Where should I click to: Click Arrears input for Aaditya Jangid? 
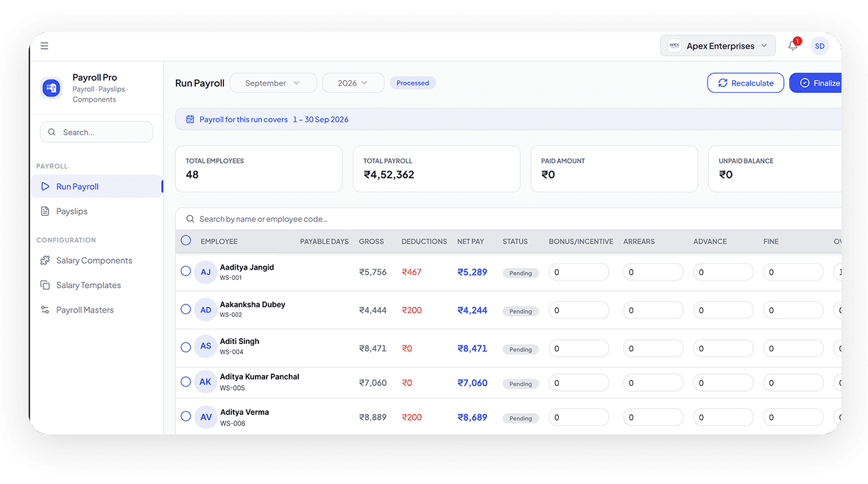pos(653,272)
